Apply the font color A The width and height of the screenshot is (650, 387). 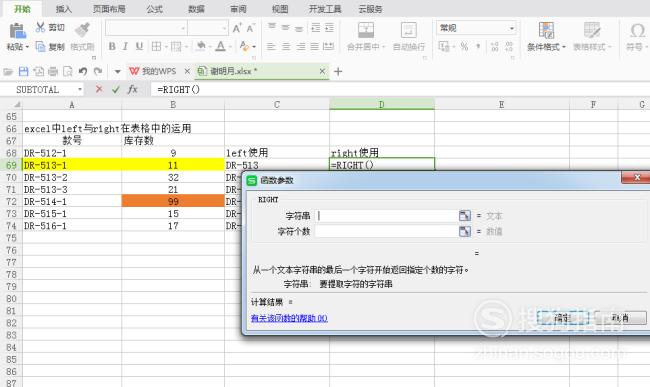(221, 46)
